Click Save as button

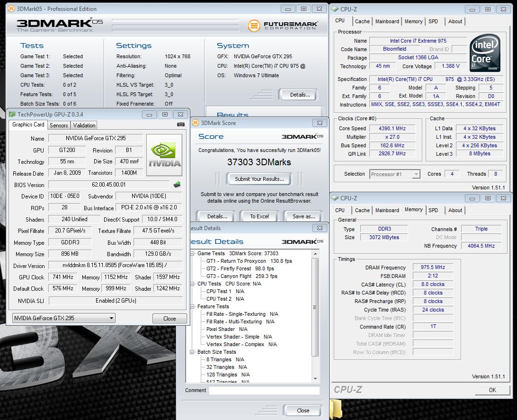pos(303,216)
